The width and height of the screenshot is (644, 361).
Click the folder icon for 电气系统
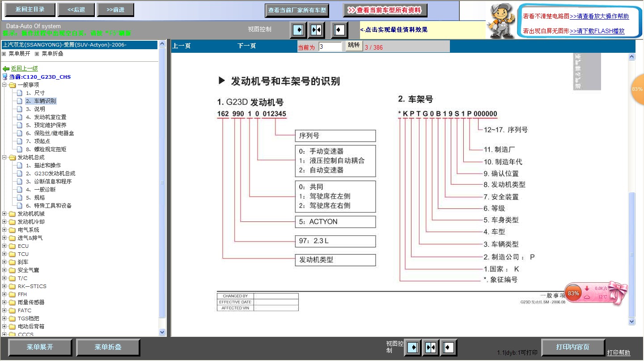[x=12, y=230]
